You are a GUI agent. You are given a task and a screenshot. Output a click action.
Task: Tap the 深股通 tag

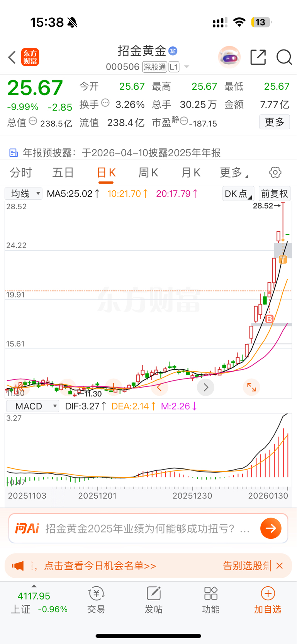coord(154,67)
